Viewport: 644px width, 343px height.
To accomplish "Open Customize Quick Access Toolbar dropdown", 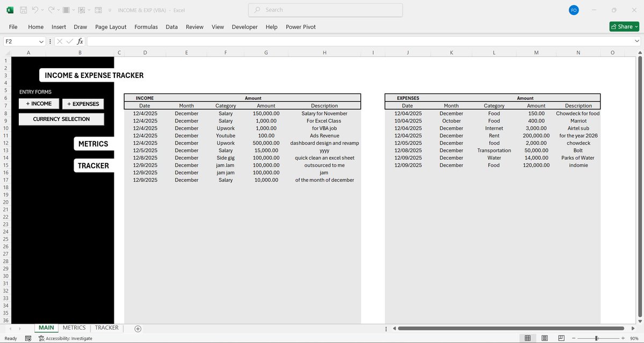I will coord(110,10).
